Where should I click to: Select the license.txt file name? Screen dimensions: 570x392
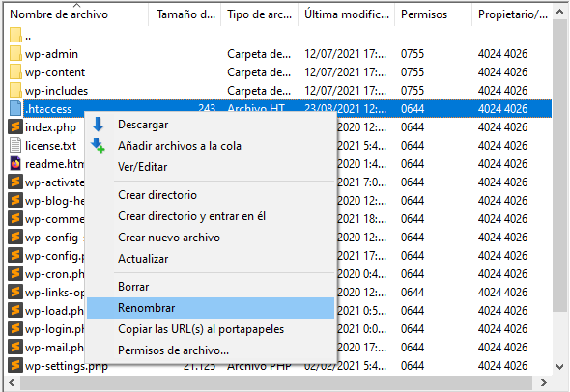pyautogui.click(x=50, y=146)
